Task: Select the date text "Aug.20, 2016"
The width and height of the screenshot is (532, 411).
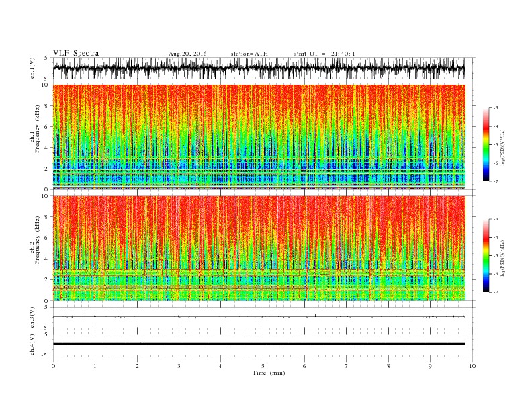Action: 187,54
